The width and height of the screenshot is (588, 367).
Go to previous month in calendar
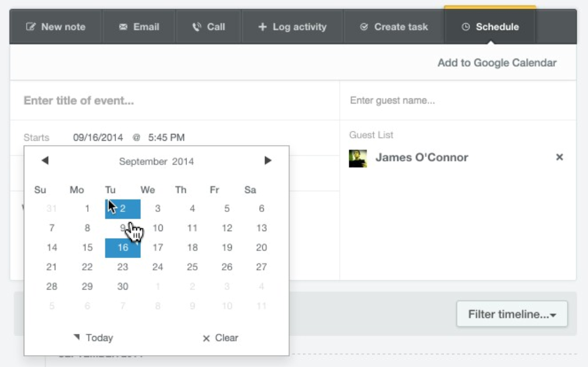(x=45, y=160)
